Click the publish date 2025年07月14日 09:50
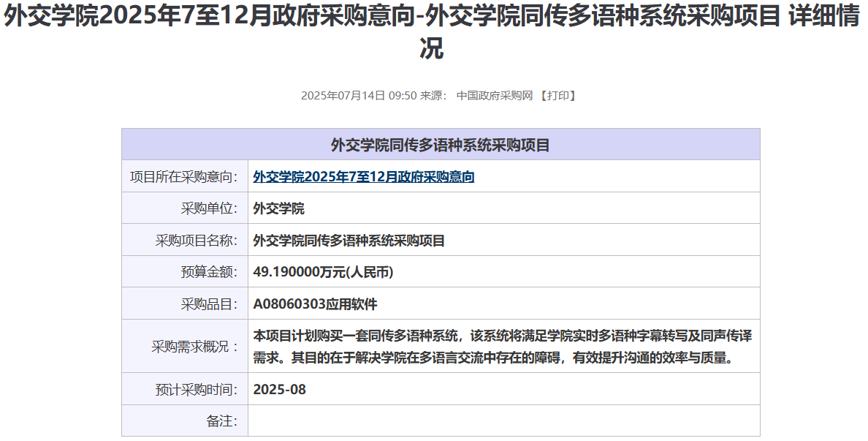Viewport: 868px width, 441px height. click(358, 96)
